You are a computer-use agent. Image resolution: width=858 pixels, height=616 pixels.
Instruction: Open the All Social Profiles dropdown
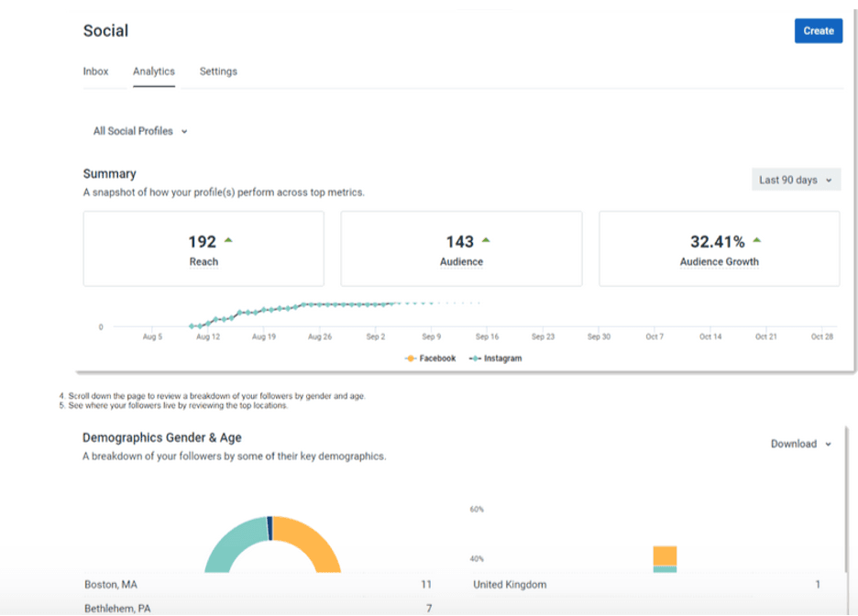click(139, 130)
